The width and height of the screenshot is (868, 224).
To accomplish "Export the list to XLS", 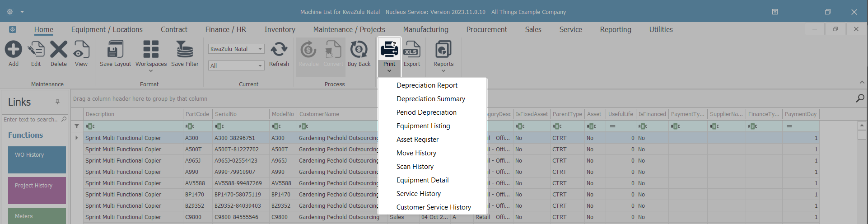I will pyautogui.click(x=412, y=50).
